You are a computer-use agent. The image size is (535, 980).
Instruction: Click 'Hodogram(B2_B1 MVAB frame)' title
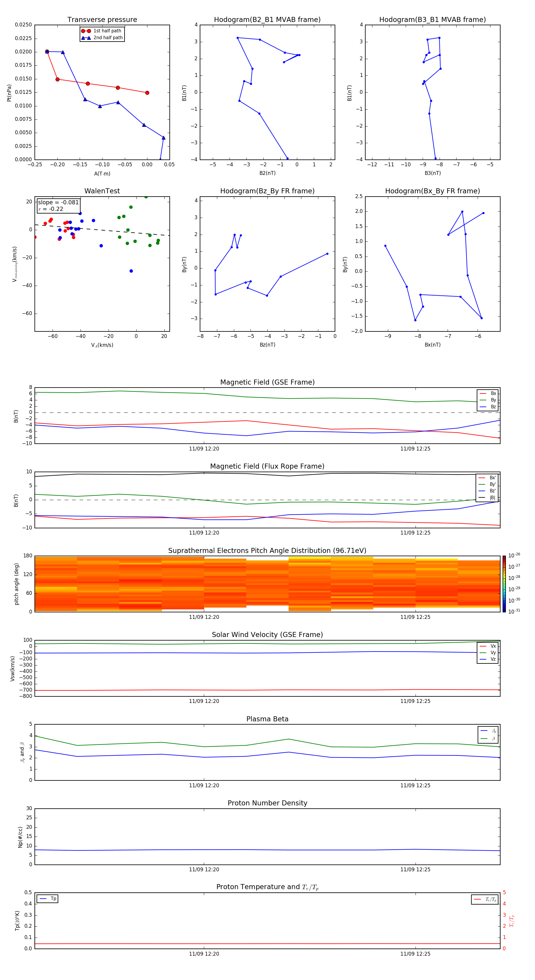(x=267, y=20)
